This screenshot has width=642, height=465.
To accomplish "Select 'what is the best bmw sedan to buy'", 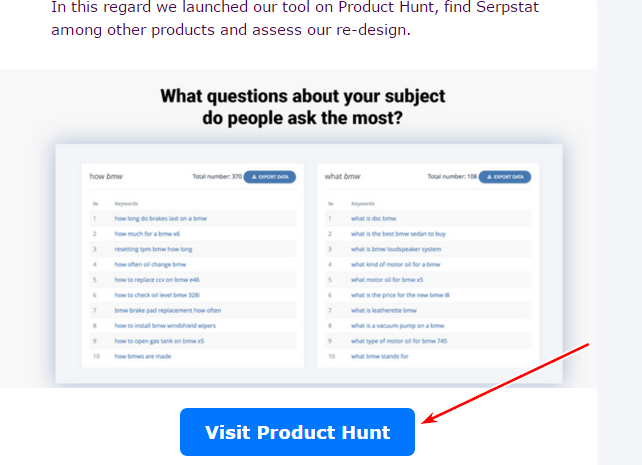I will click(x=398, y=234).
